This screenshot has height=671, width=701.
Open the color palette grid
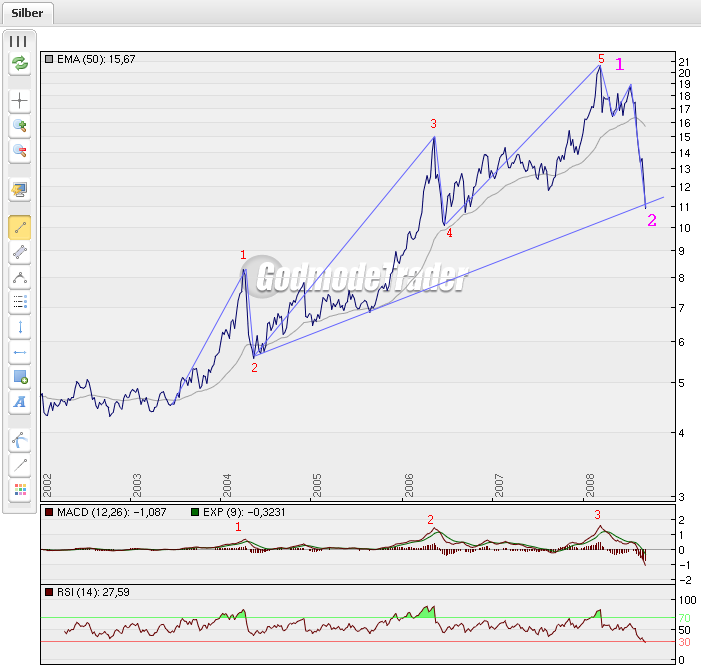pyautogui.click(x=19, y=489)
